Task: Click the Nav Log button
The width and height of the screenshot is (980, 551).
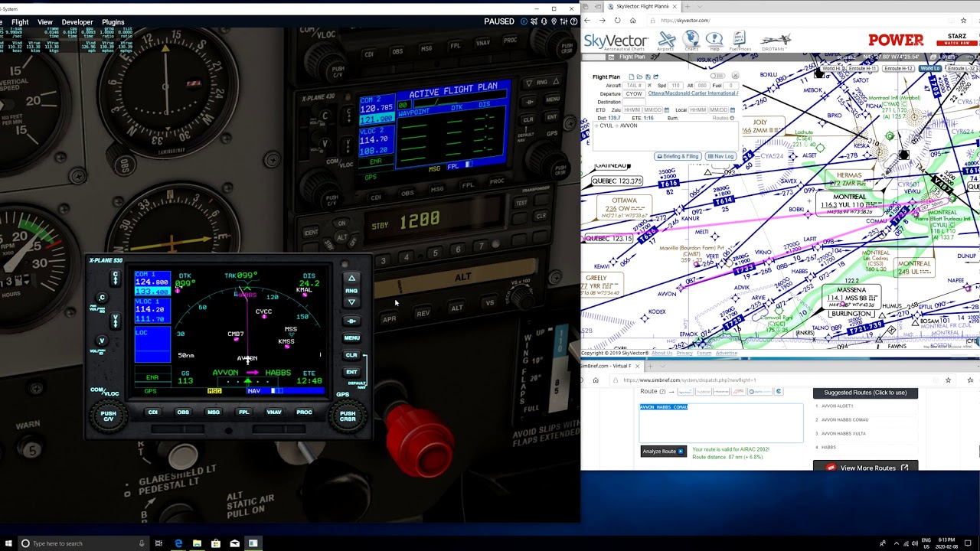Action: 721,156
